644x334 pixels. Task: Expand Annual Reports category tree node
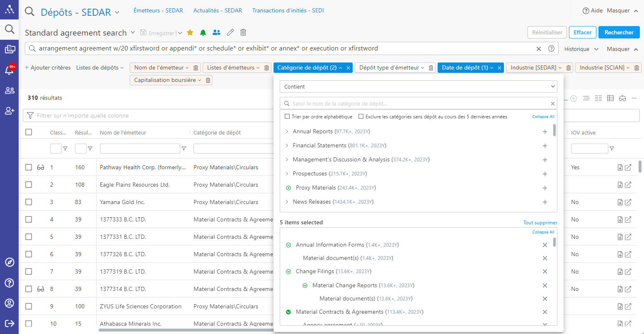point(287,132)
